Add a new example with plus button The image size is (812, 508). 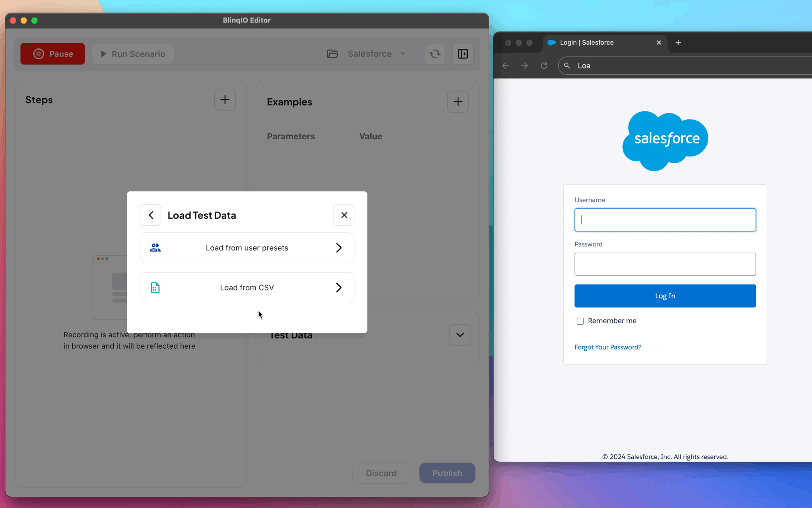click(x=458, y=102)
